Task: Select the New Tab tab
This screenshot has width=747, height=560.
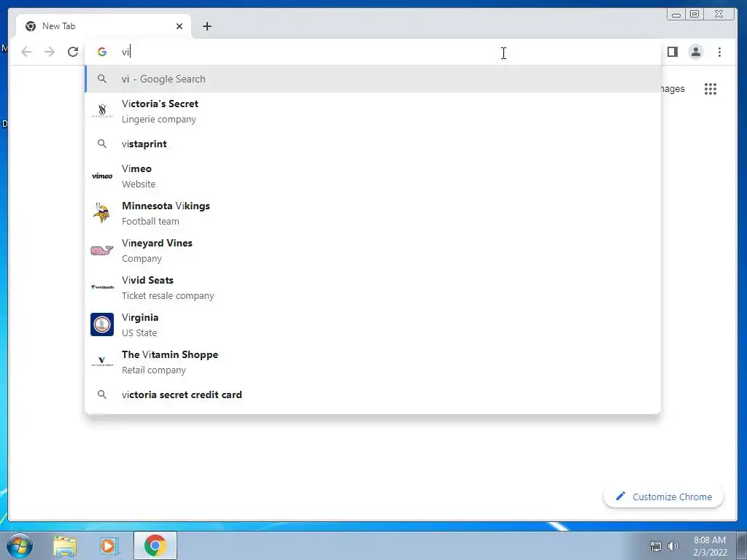Action: click(104, 26)
